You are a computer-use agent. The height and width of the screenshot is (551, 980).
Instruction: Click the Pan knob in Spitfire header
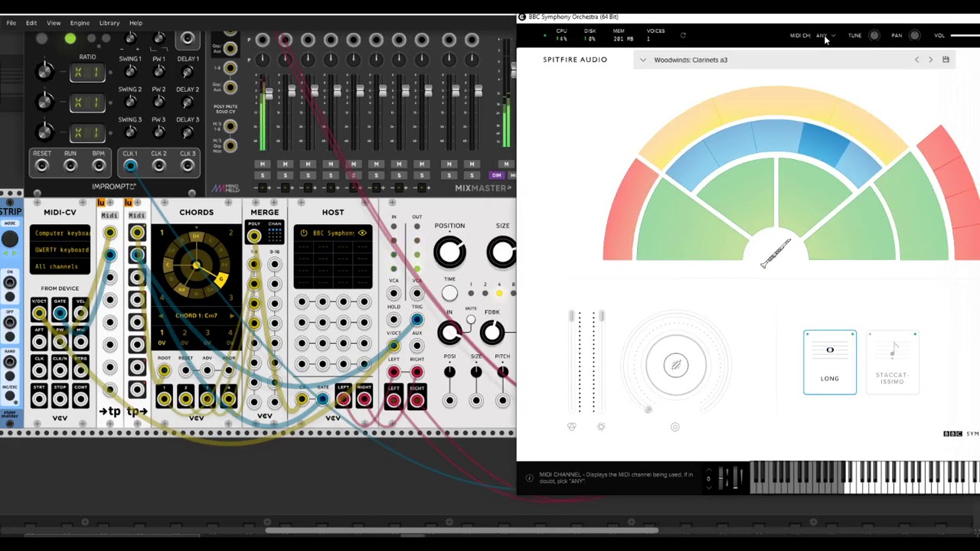point(914,35)
